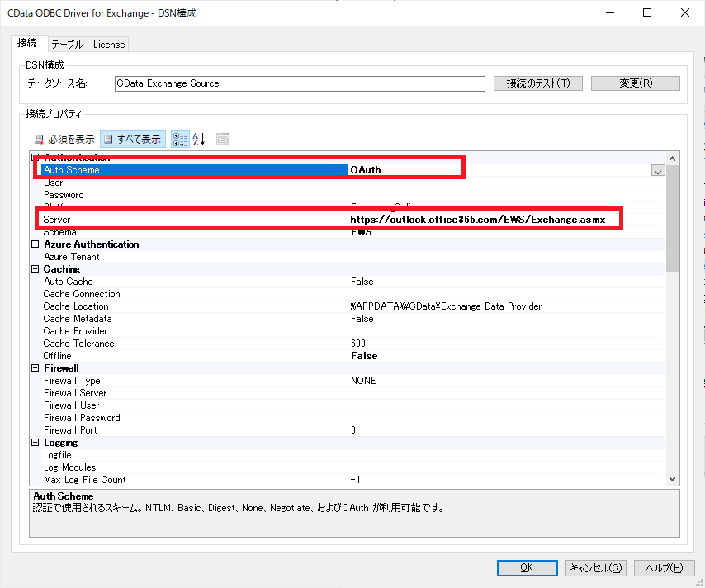Click the 変更(R) button
The height and width of the screenshot is (588, 705).
[635, 83]
